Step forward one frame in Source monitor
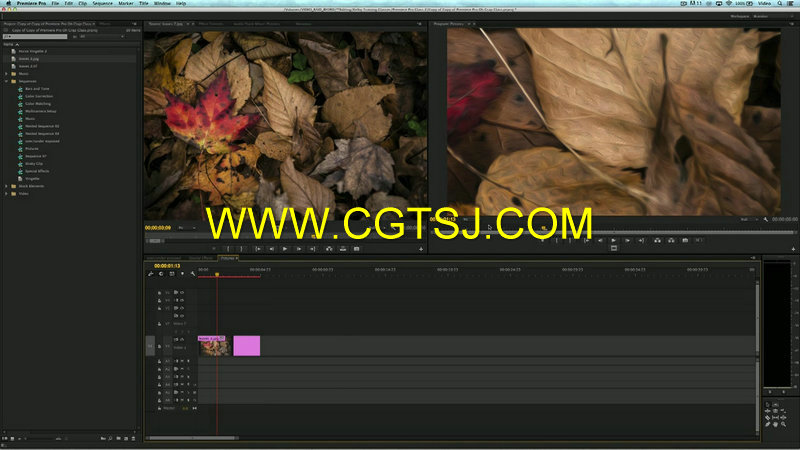The image size is (800, 450). 298,249
